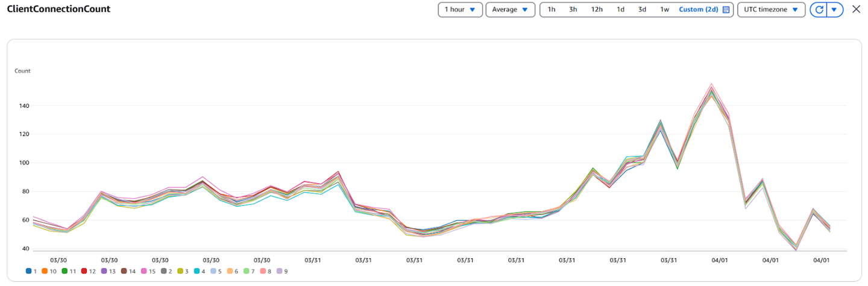The height and width of the screenshot is (286, 868).
Task: Close the ClientConnectionCount graph view
Action: coord(856,10)
